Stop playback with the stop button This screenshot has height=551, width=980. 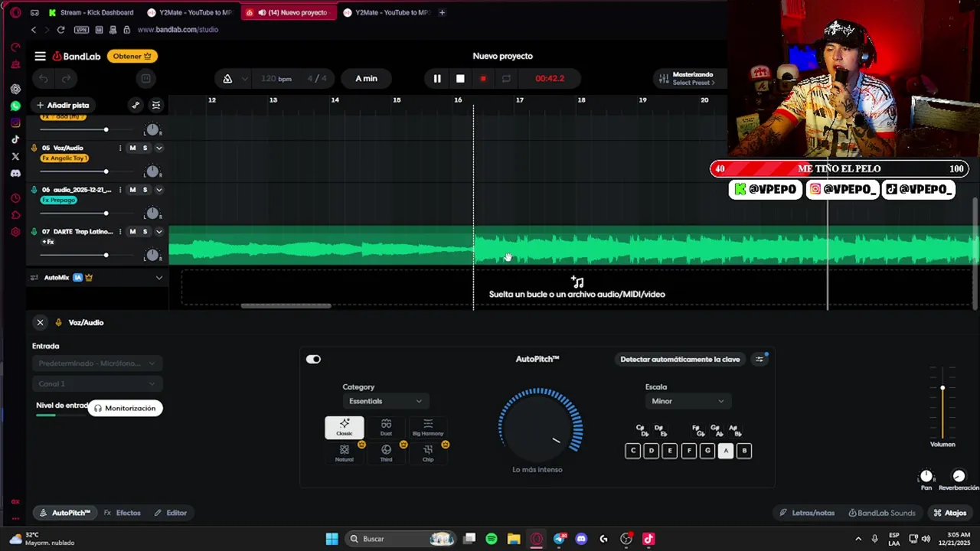[x=460, y=78]
